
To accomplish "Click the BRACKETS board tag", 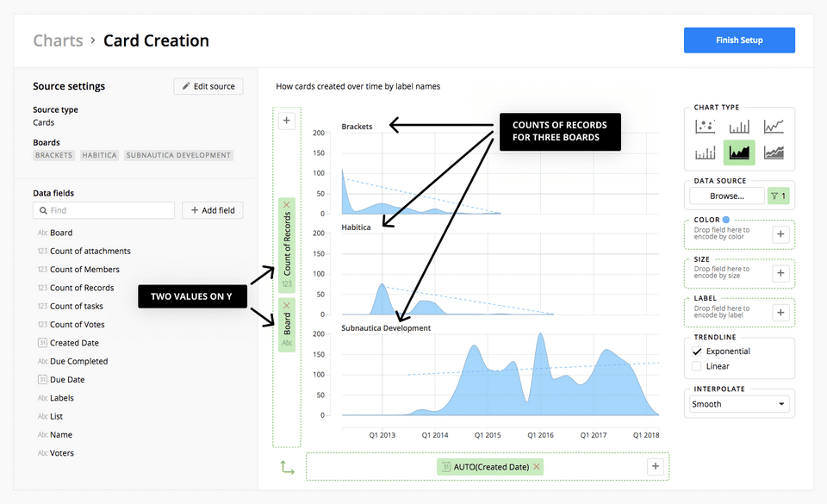I will (53, 155).
